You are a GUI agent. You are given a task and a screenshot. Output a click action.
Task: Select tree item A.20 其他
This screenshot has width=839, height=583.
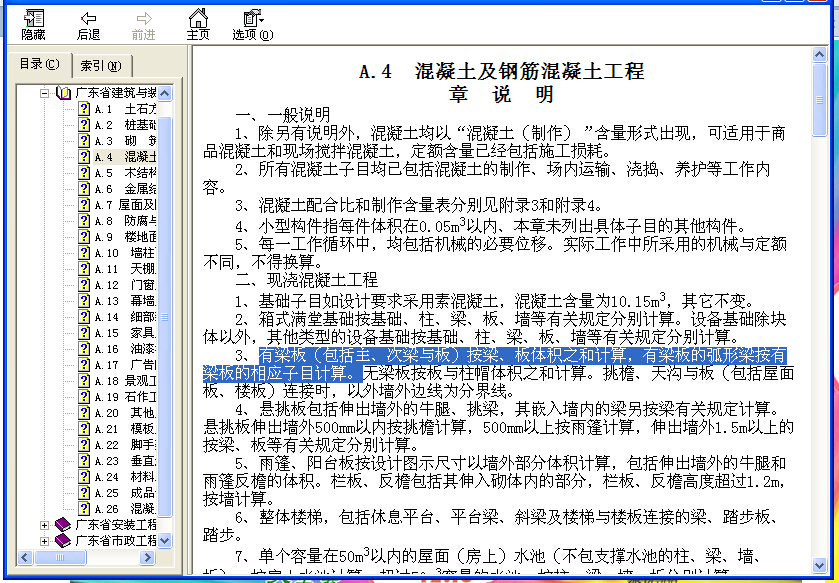coord(125,413)
